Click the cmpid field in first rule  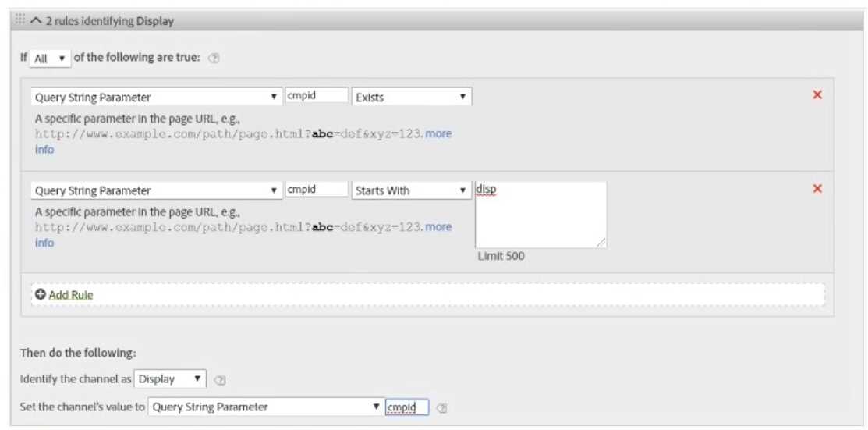[317, 96]
